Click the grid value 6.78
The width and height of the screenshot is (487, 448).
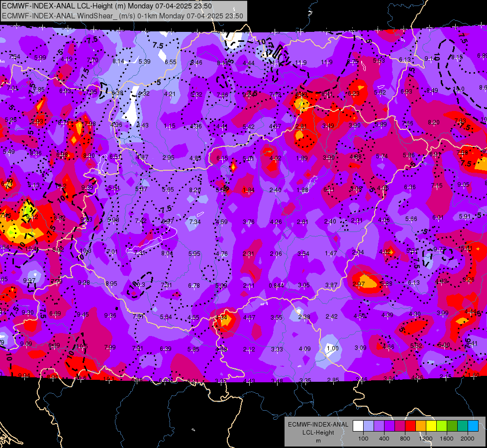tap(194, 285)
